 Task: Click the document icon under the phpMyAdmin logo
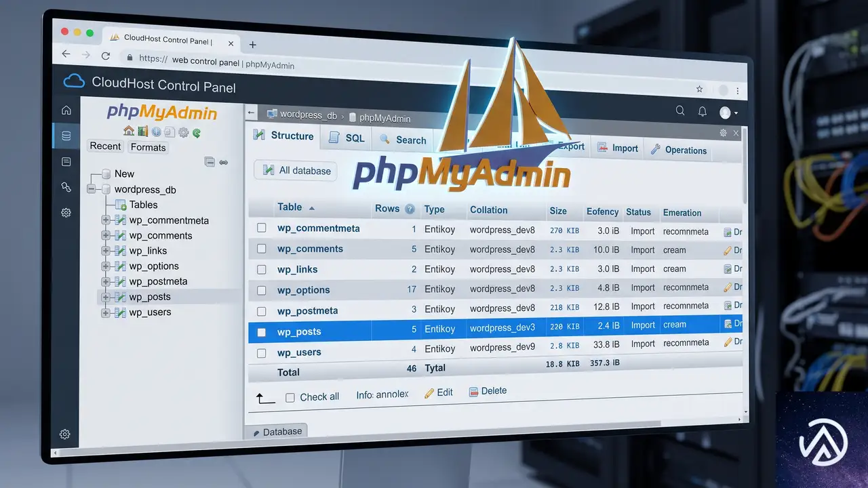click(170, 132)
